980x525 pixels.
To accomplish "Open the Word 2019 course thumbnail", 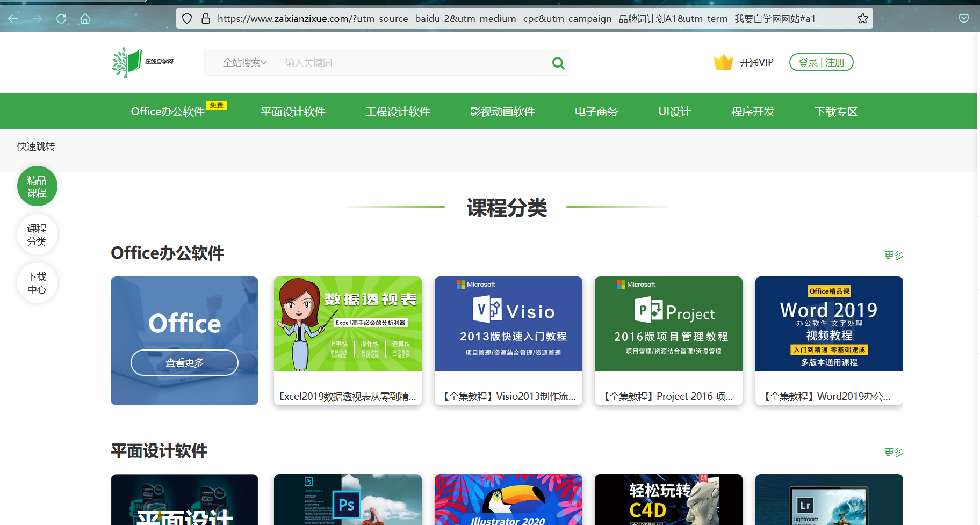I will click(829, 324).
